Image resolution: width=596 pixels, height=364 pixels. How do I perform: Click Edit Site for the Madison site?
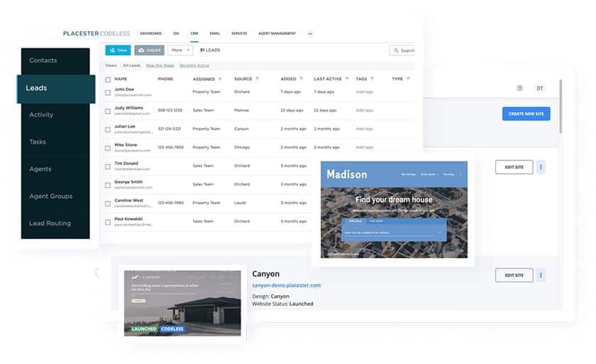514,167
